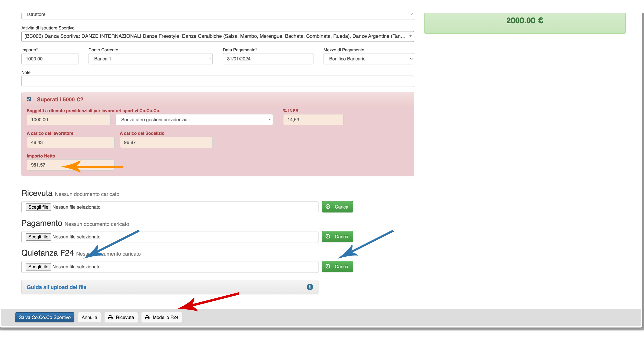Expand Guida all'upload dei file panel
The image size is (644, 346).
coord(56,287)
